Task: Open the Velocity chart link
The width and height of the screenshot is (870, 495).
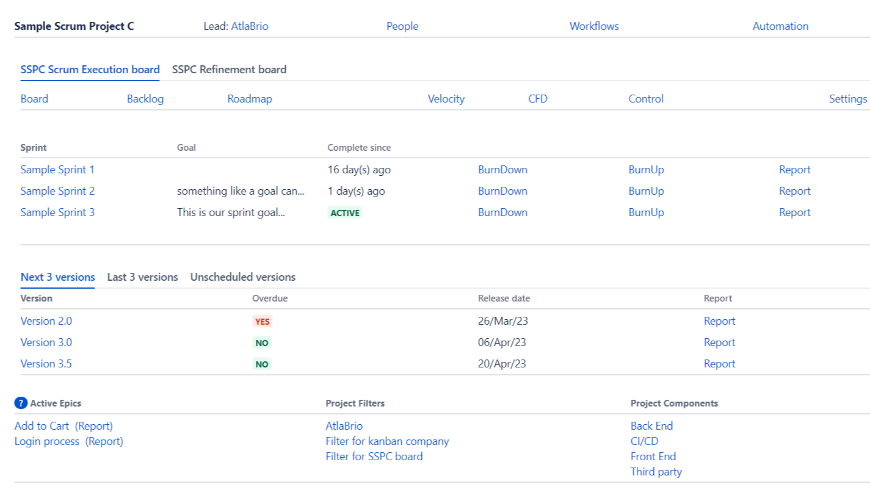Action: pyautogui.click(x=446, y=99)
